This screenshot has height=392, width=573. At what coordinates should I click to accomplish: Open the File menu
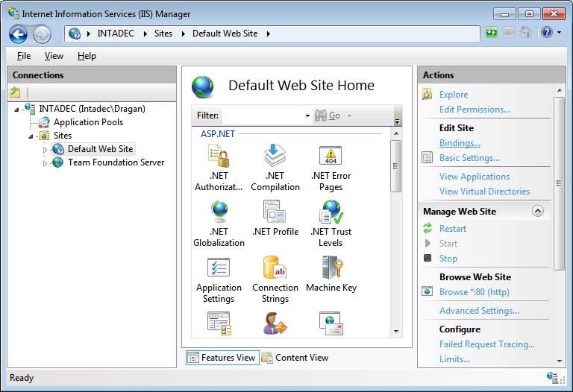point(24,56)
